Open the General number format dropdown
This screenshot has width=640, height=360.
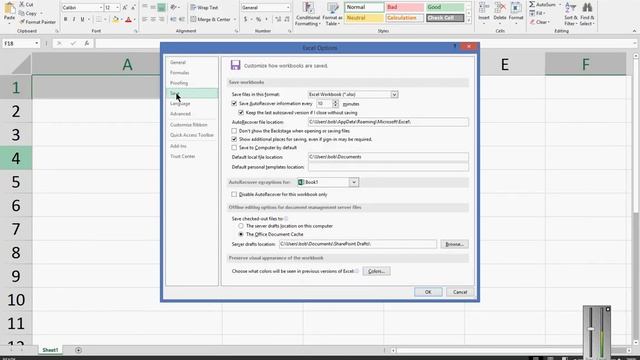tap(288, 7)
